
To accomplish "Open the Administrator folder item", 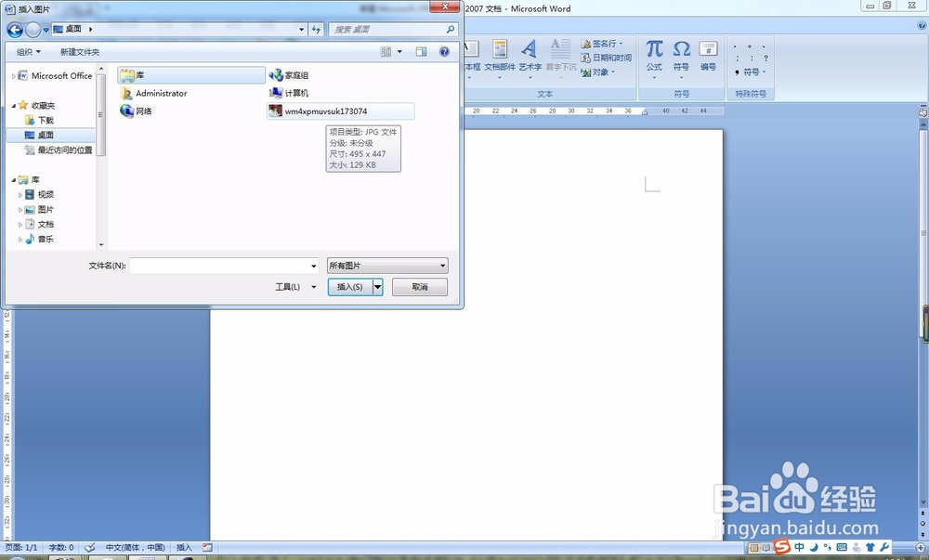I will [154, 94].
